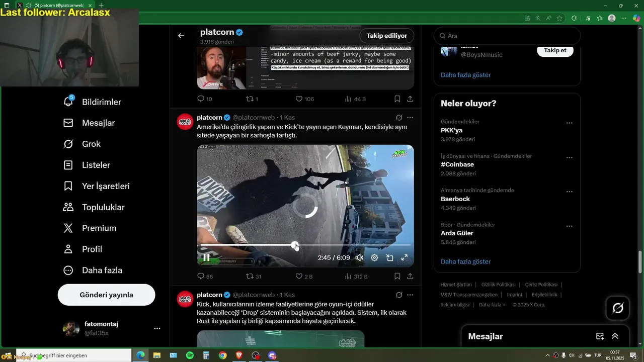Open Spotify from the taskbar
The width and height of the screenshot is (644, 362).
(190, 355)
